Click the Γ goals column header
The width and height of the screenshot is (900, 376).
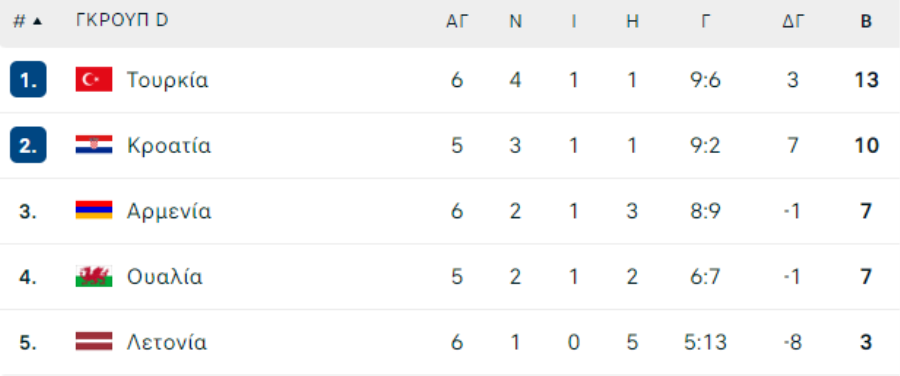click(705, 21)
